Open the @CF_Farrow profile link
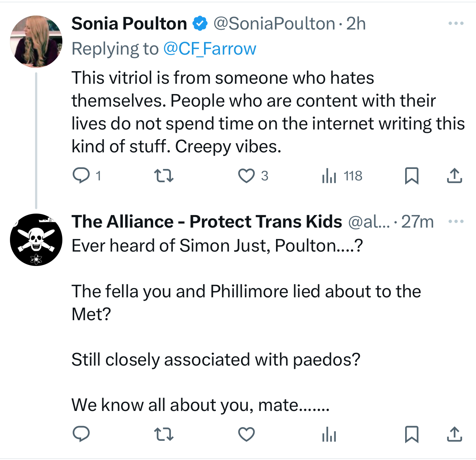 pos(210,49)
